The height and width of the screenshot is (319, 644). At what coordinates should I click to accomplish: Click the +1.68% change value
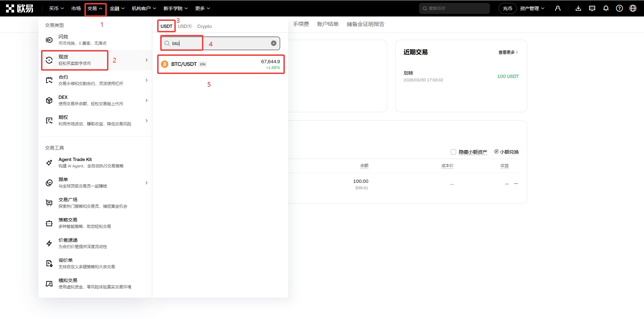click(273, 68)
